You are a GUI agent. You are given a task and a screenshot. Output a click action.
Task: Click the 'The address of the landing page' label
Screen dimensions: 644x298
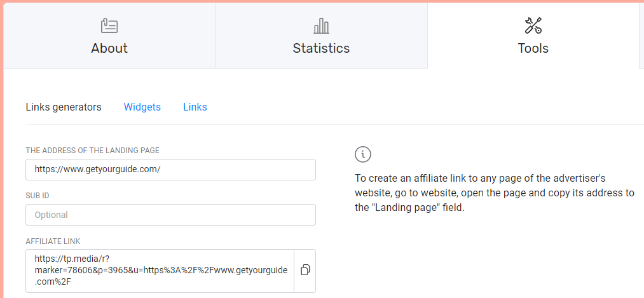[92, 151]
